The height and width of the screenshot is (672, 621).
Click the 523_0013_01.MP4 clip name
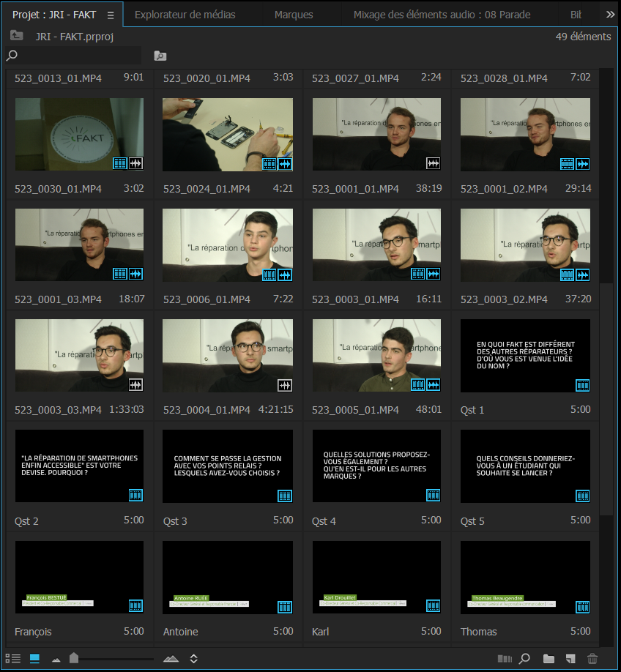[58, 78]
